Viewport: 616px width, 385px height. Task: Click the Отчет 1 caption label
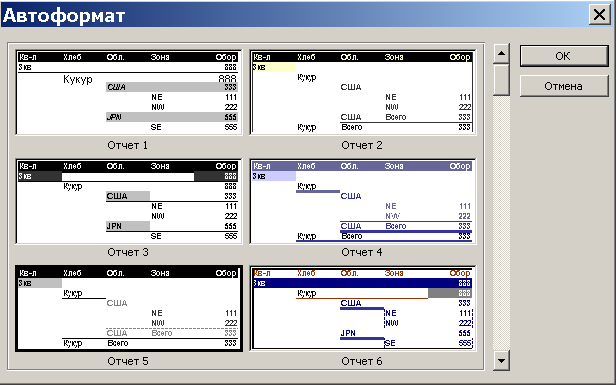[128, 145]
